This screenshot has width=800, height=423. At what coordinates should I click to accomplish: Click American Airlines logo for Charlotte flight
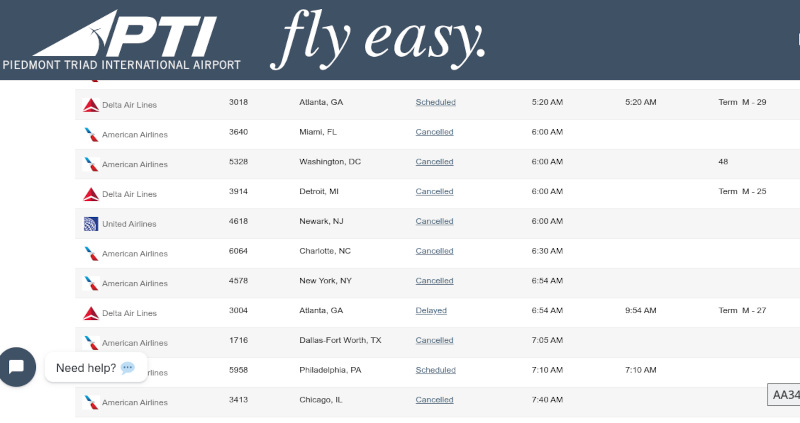(x=91, y=253)
